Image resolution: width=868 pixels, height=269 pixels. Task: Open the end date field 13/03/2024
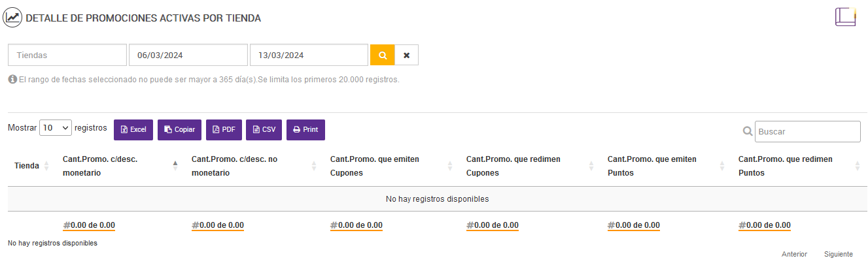[309, 55]
